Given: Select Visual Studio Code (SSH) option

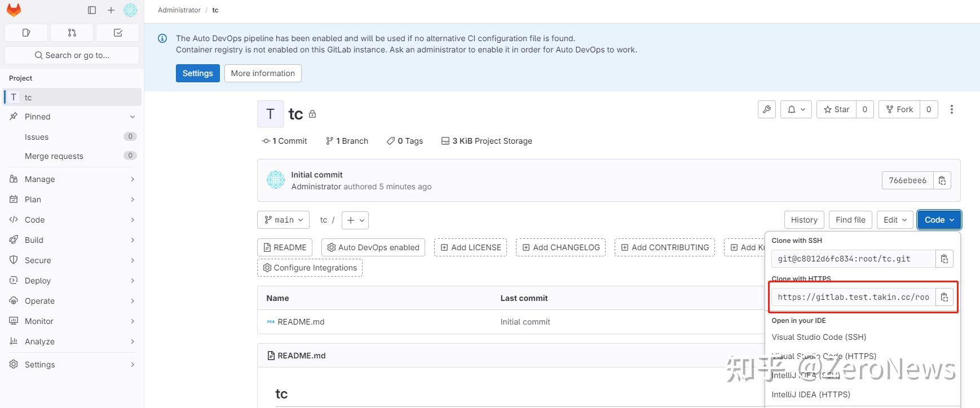Looking at the screenshot, I should [x=819, y=337].
